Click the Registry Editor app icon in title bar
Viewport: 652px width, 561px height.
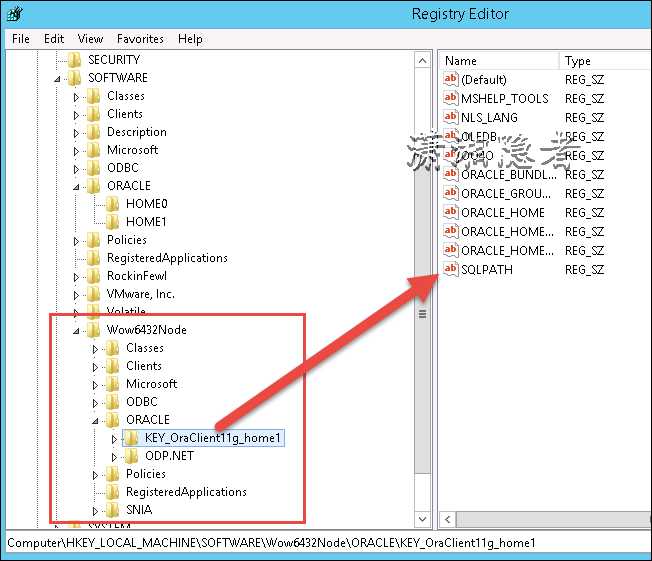click(15, 14)
